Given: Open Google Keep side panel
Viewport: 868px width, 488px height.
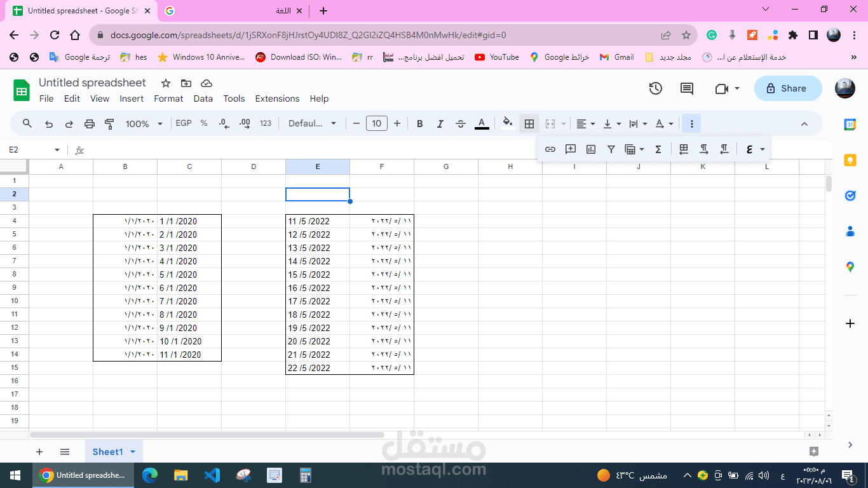Looking at the screenshot, I should (850, 160).
